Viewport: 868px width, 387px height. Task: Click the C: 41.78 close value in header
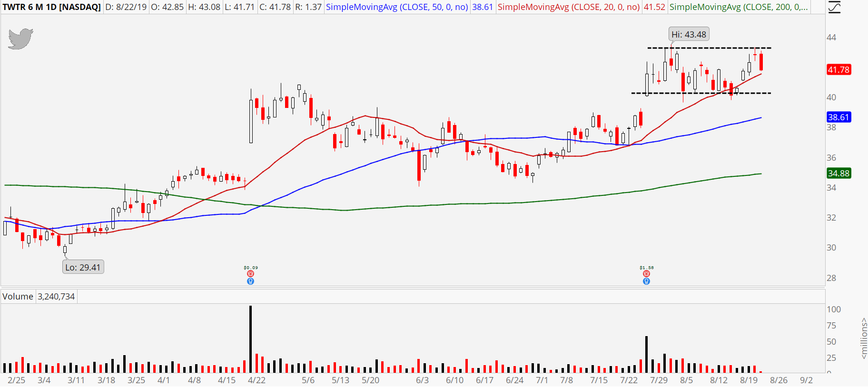pos(275,7)
